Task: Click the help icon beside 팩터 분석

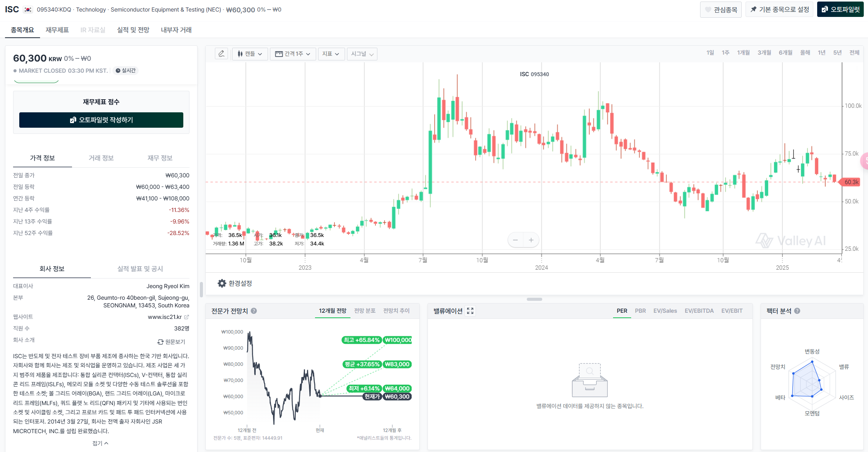Action: pyautogui.click(x=797, y=311)
